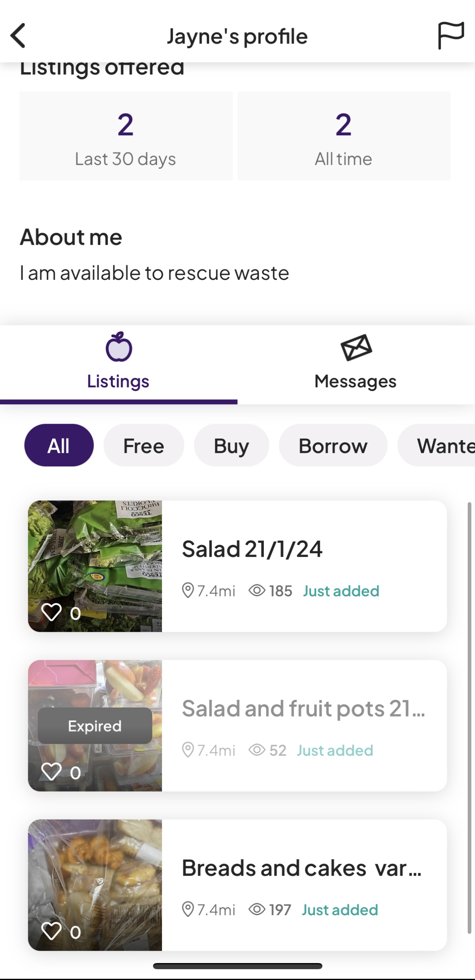Viewport: 475px width, 980px height.
Task: Click the listings vertical scrollbar
Action: tap(469, 717)
